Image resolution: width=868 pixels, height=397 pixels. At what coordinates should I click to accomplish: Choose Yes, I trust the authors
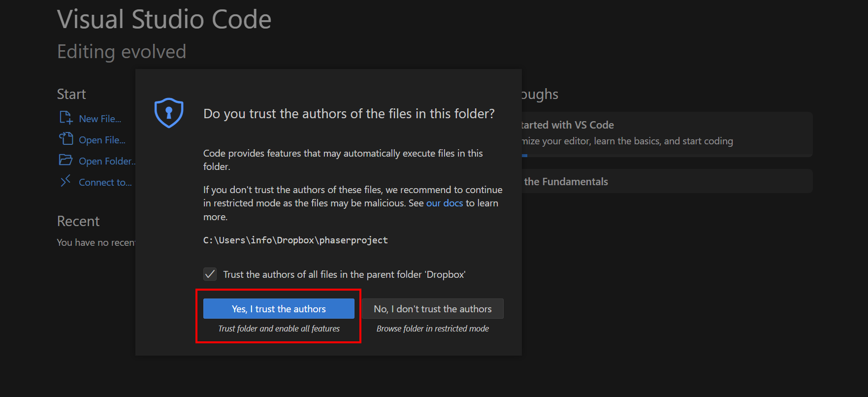pyautogui.click(x=279, y=309)
